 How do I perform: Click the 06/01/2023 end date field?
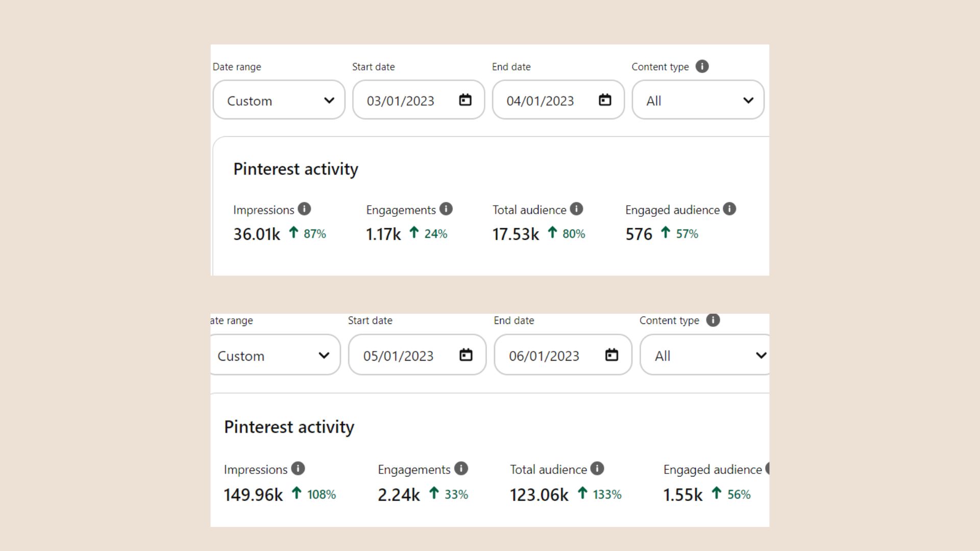click(544, 356)
